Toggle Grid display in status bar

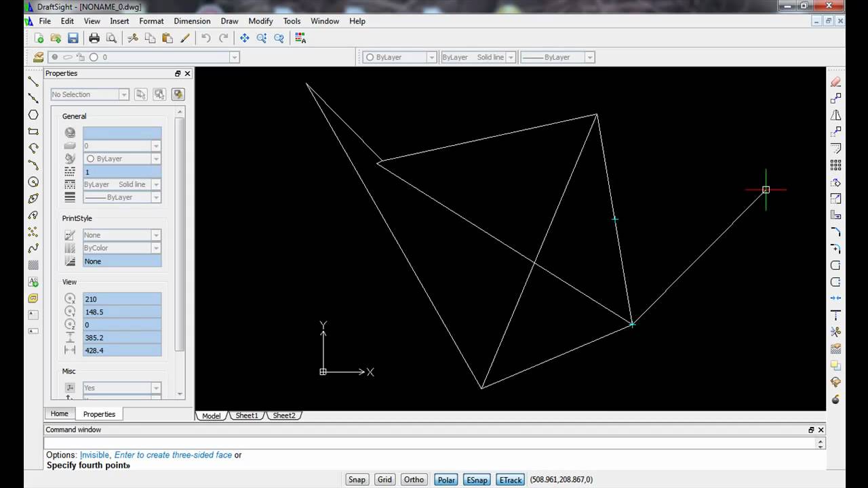(x=384, y=480)
